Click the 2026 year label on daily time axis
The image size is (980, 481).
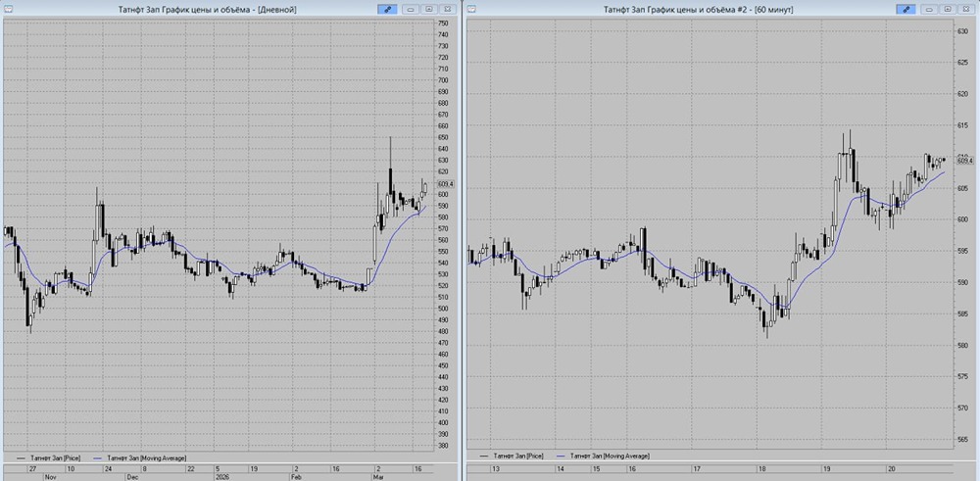222,477
